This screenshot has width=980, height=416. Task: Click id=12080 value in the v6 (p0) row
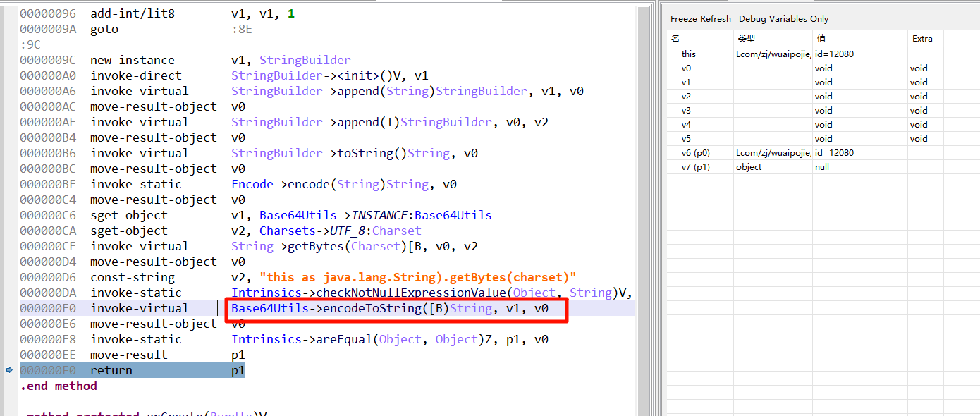pos(834,153)
